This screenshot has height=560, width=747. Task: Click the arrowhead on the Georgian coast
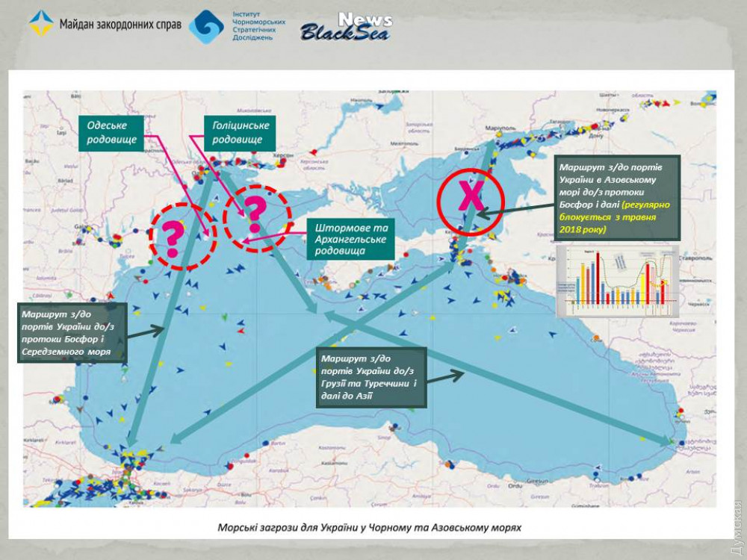[x=667, y=441]
